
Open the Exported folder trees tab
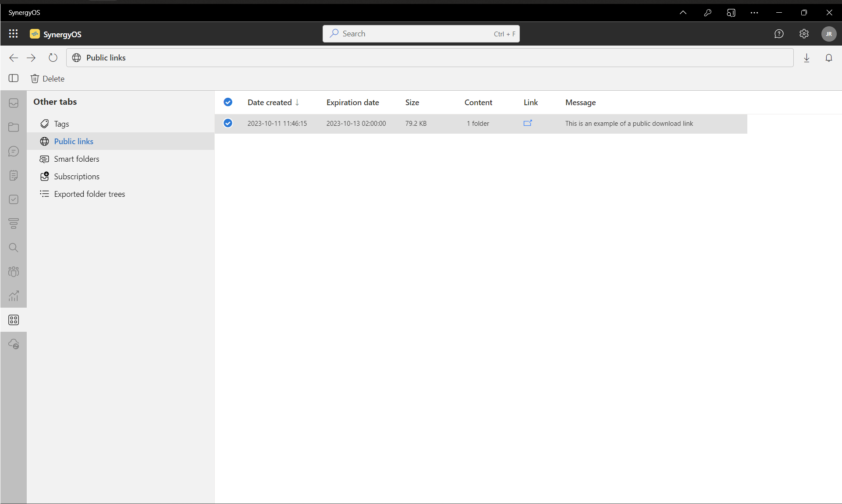121,194
